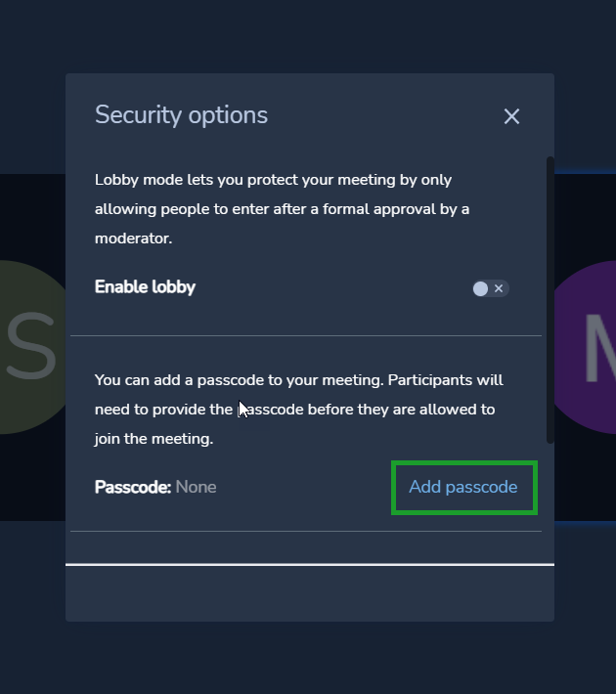Click the Lobby mode description paragraph
The image size is (616, 694).
(x=283, y=209)
